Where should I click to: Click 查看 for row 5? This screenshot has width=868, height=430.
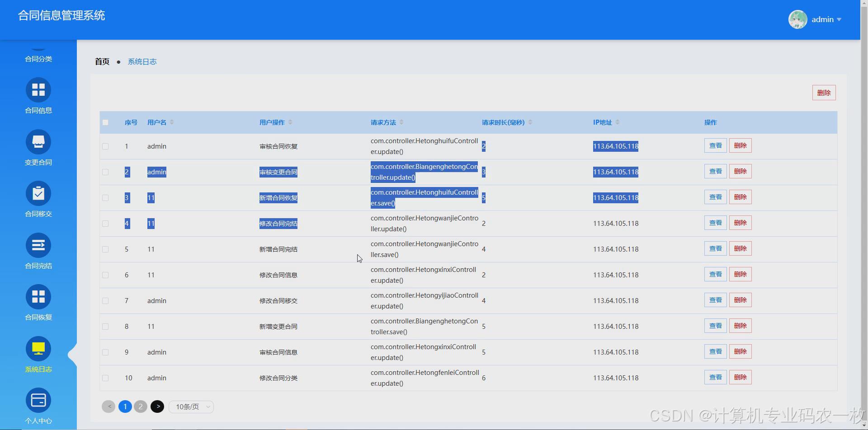click(x=715, y=248)
